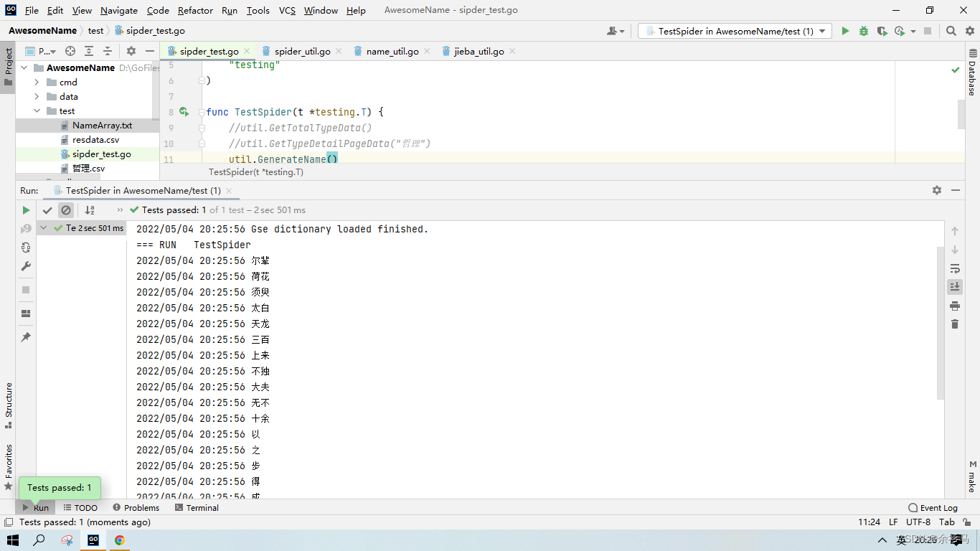
Task: Toggle tool window quick access in status bar
Action: 9,522
